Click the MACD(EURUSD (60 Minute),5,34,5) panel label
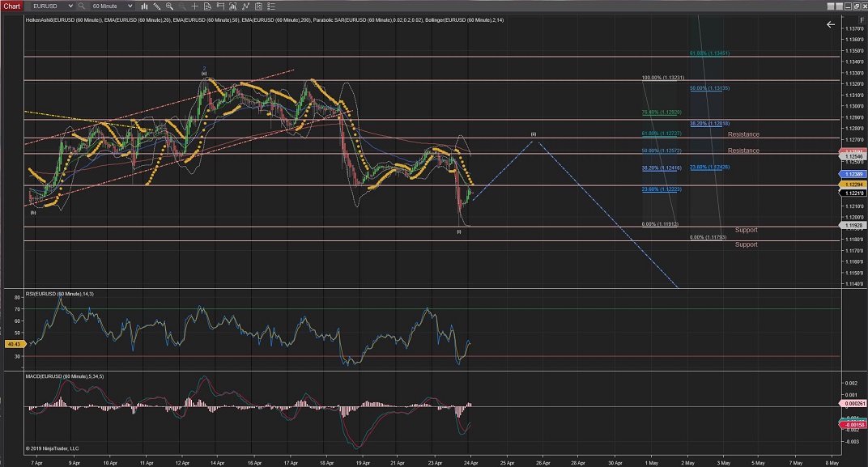The height and width of the screenshot is (467, 868). (x=64, y=376)
